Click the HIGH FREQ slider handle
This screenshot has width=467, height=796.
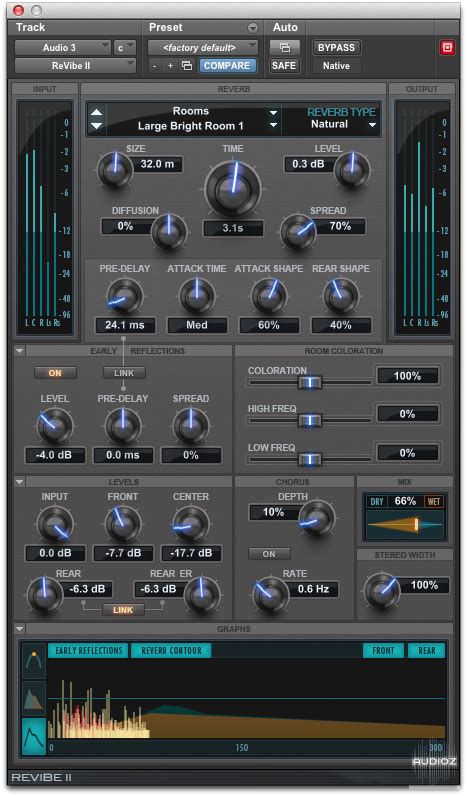(310, 420)
